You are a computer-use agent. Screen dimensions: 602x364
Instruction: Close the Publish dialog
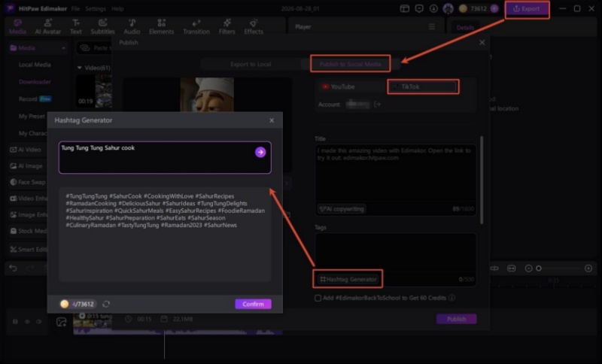(482, 43)
